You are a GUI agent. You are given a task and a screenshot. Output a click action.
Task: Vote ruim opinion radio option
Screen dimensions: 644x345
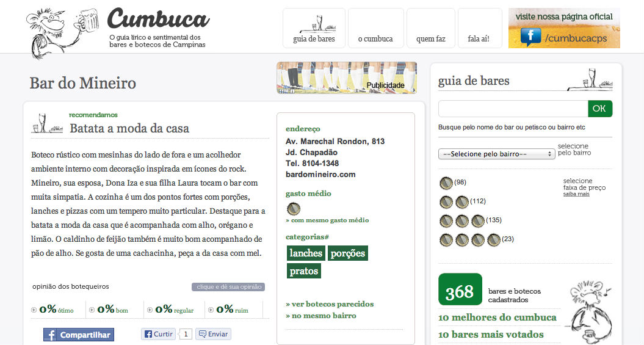coord(211,310)
